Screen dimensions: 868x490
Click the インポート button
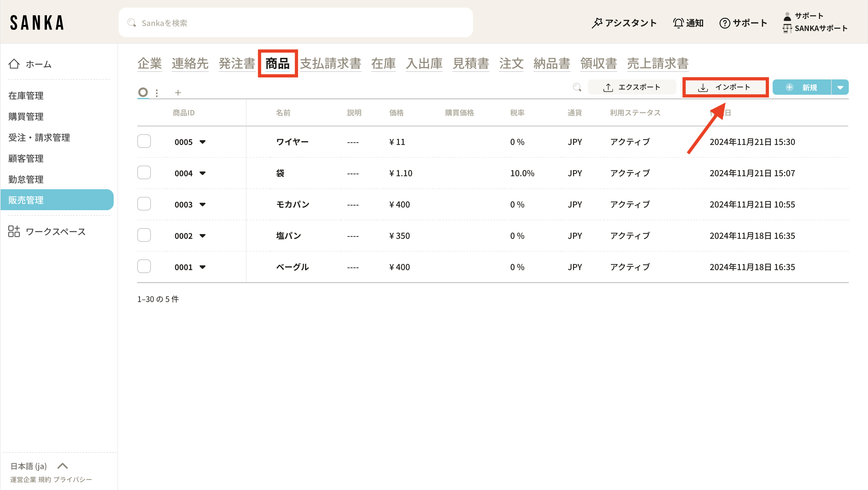pyautogui.click(x=725, y=87)
